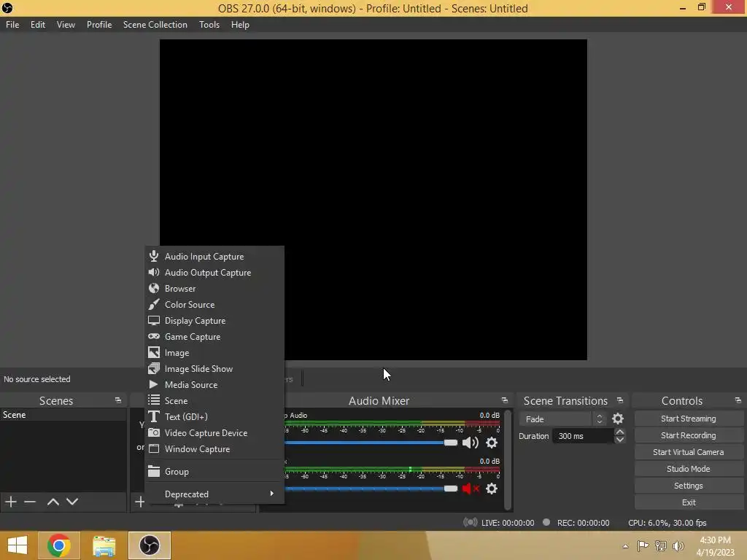The image size is (747, 560).
Task: Open File Explorer from taskbar
Action: click(x=104, y=545)
